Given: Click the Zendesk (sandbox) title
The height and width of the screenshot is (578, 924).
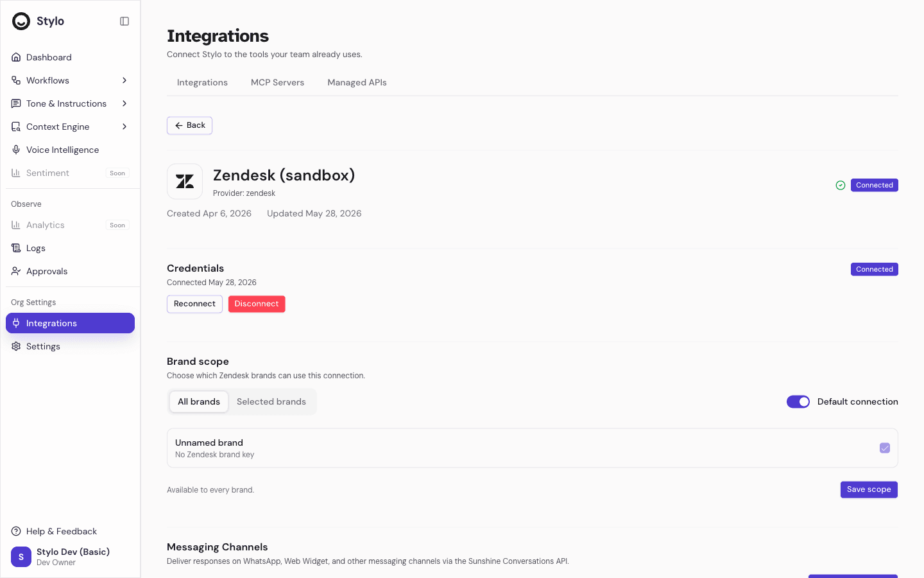Looking at the screenshot, I should (284, 175).
